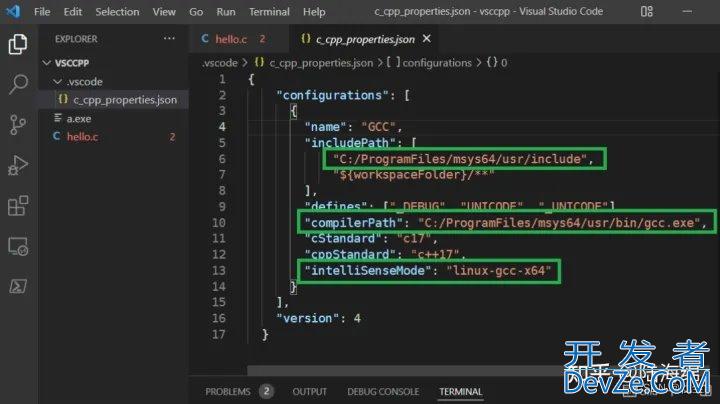Open Run and Debug view
This screenshot has height=404, width=720.
click(18, 165)
